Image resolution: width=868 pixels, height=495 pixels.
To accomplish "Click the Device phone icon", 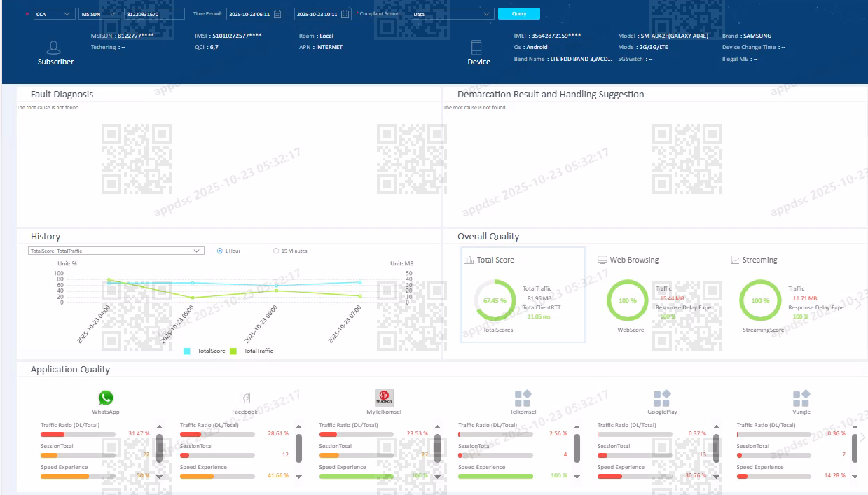I will (476, 48).
